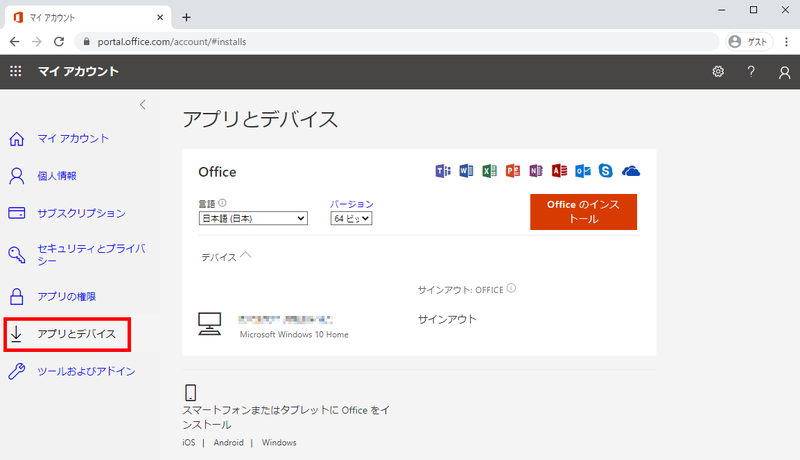The width and height of the screenshot is (800, 460).
Task: Open セキュリティとプライバシー sidebar item
Action: click(x=92, y=254)
